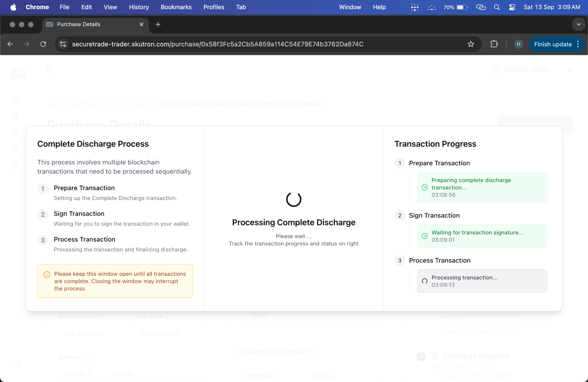
Task: Open the File menu
Action: [x=64, y=7]
